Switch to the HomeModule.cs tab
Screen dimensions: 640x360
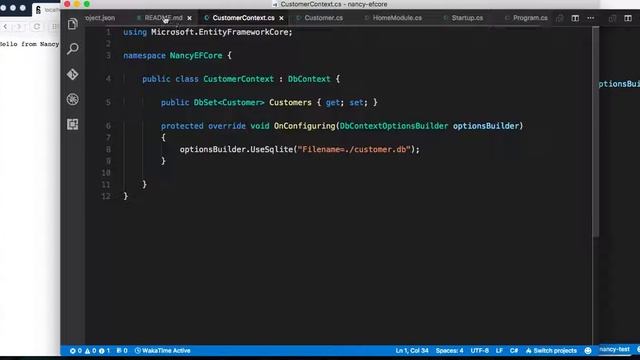(397, 18)
